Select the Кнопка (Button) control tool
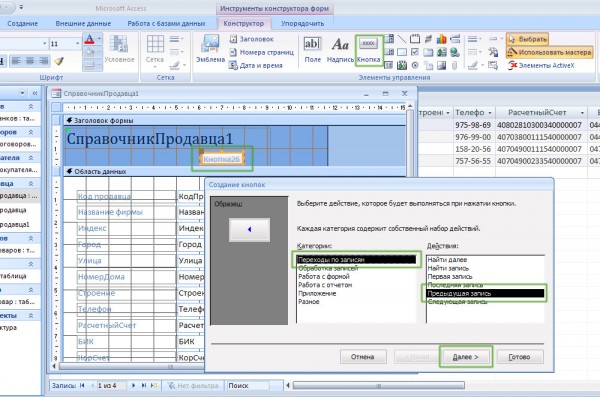This screenshot has height=397, width=600. (368, 50)
